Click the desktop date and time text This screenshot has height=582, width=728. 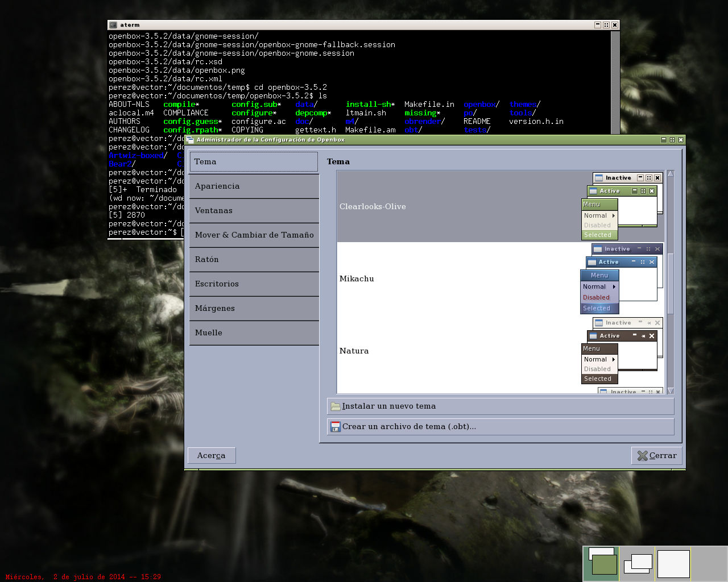coord(83,577)
